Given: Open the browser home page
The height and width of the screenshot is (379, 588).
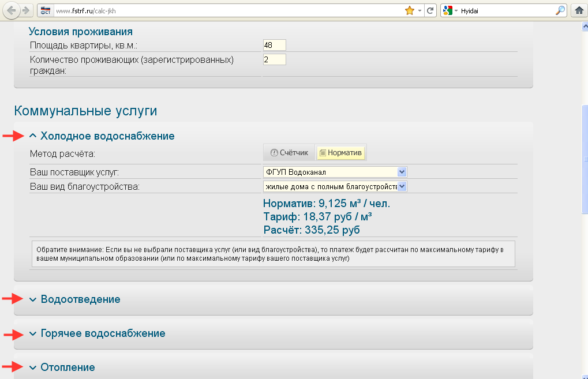Looking at the screenshot, I should 579,10.
